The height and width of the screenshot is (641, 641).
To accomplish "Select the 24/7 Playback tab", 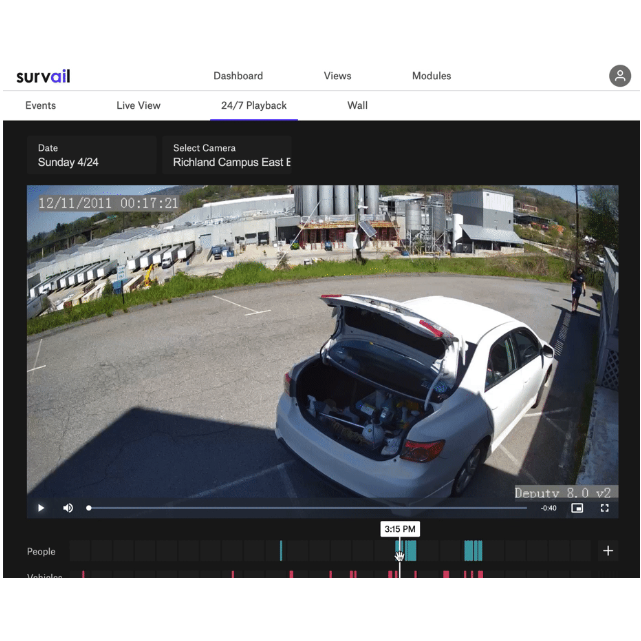I will [254, 105].
